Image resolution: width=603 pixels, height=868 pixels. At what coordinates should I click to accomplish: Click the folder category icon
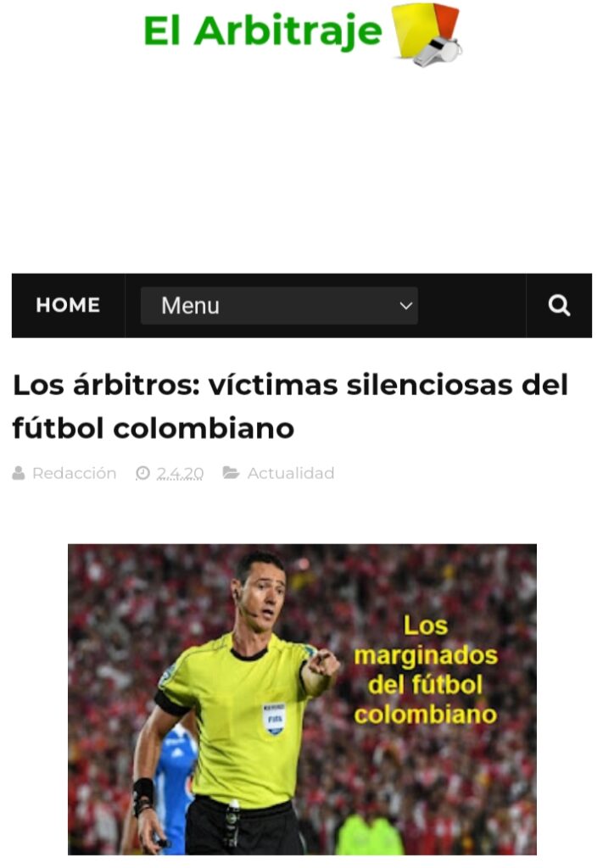point(231,473)
